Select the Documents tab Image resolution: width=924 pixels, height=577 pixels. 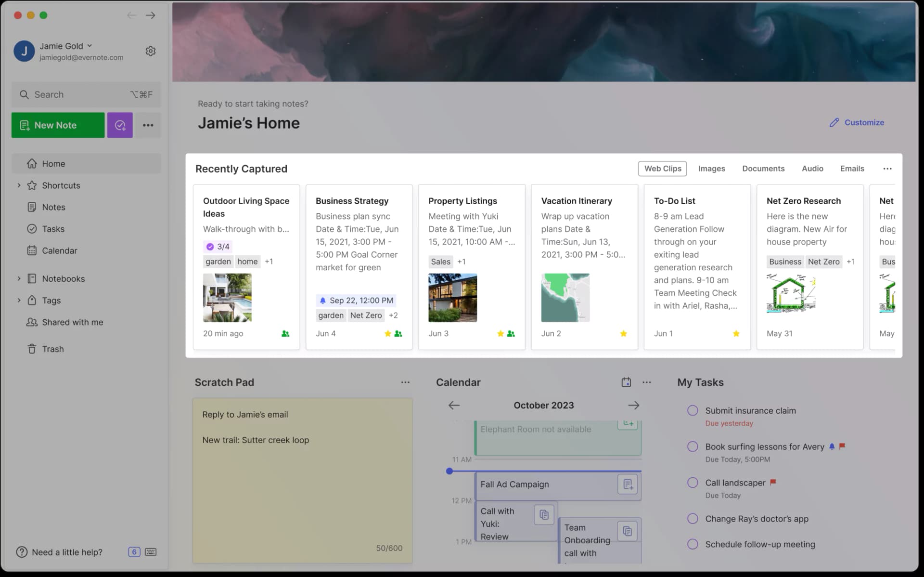pos(763,169)
